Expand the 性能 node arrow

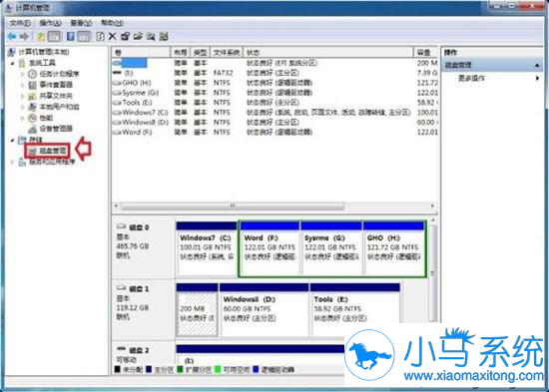point(23,118)
